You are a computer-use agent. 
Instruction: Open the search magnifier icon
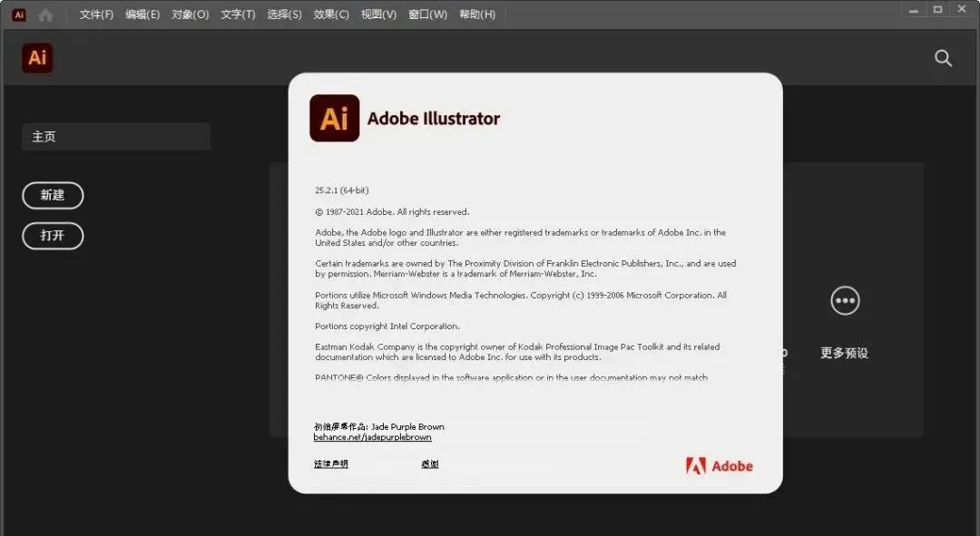pyautogui.click(x=943, y=58)
